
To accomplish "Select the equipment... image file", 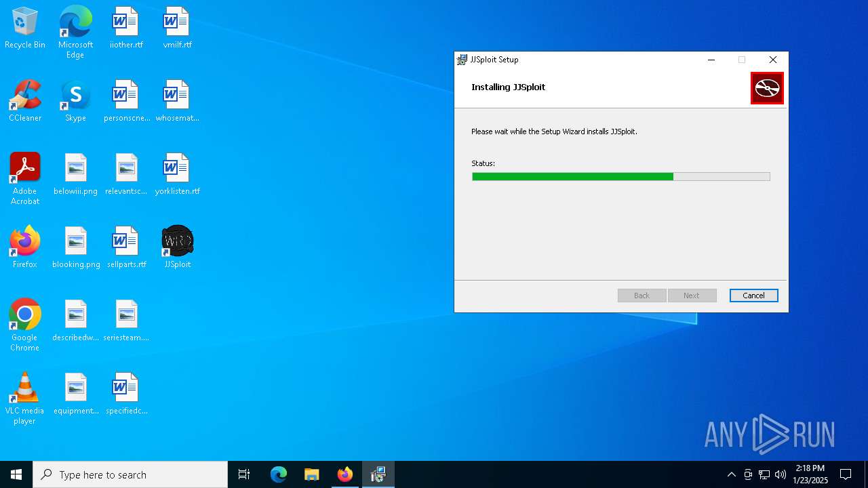I will 75,394.
